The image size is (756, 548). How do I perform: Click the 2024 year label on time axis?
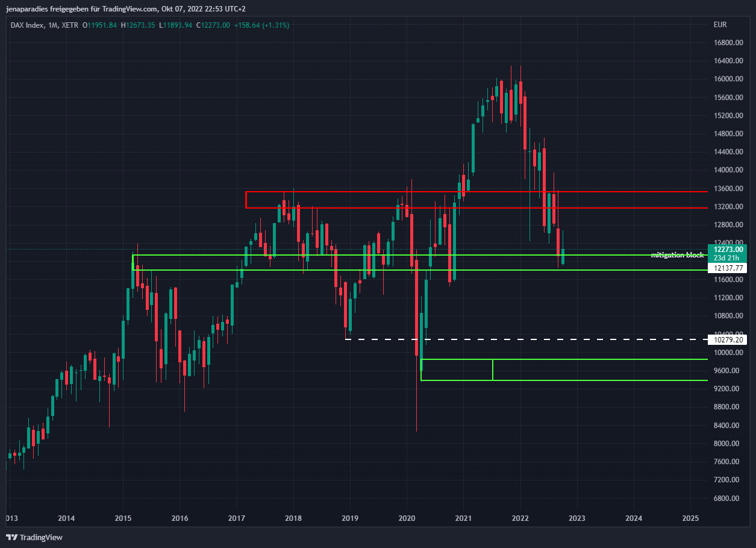(x=634, y=518)
